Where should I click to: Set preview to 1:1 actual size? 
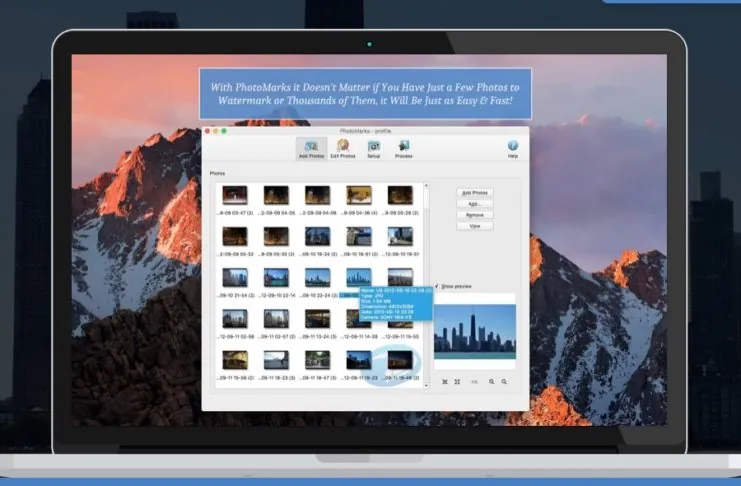pyautogui.click(x=474, y=382)
